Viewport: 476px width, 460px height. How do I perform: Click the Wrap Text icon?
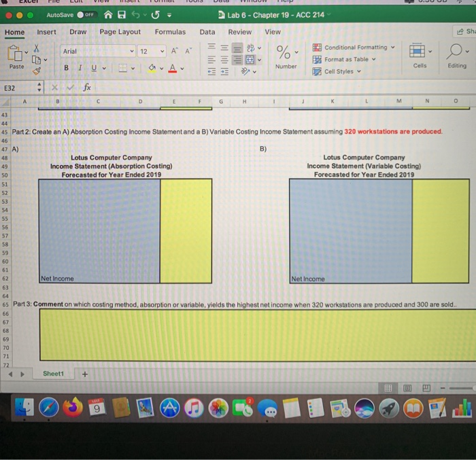point(251,48)
